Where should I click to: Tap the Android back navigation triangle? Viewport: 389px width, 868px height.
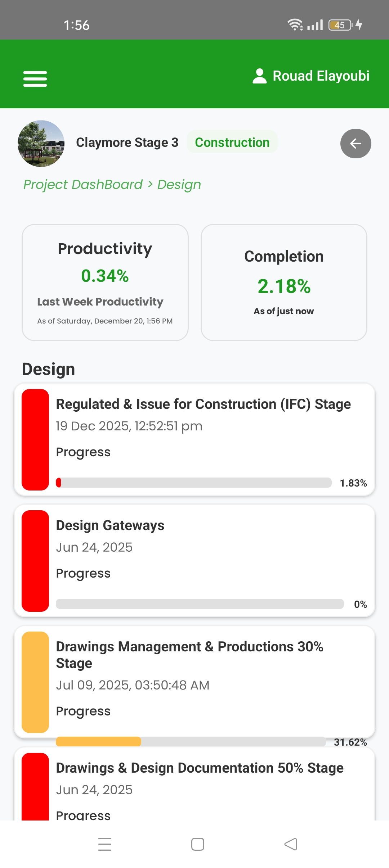291,844
